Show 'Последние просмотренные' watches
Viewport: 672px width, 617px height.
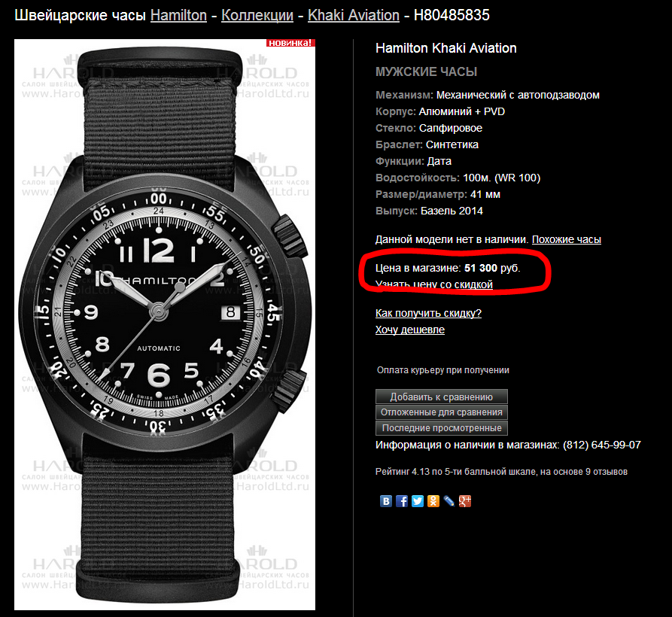(442, 428)
